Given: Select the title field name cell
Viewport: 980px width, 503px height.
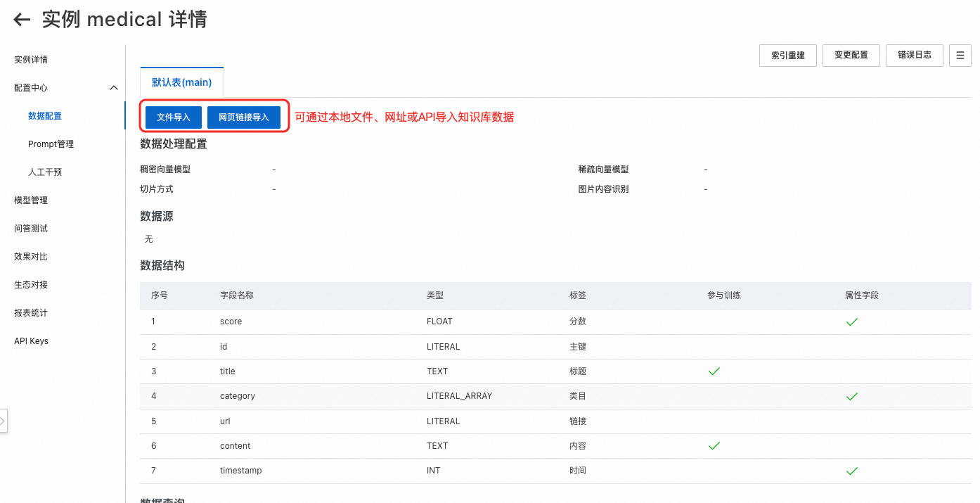Looking at the screenshot, I should point(228,371).
